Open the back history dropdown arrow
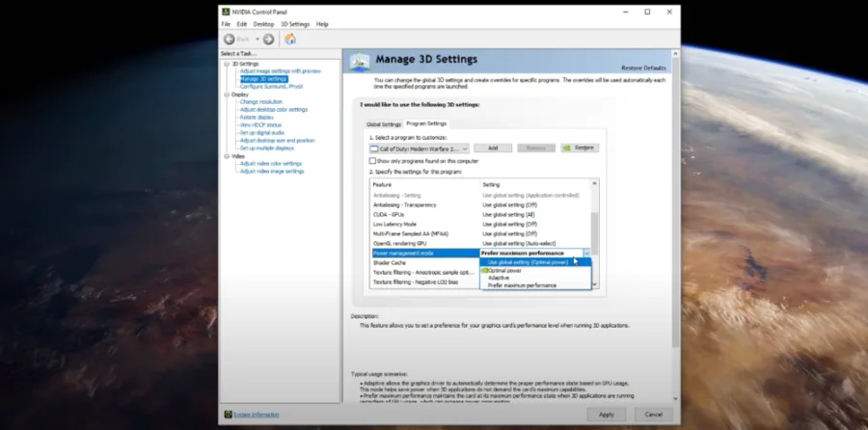The image size is (868, 430). point(258,40)
